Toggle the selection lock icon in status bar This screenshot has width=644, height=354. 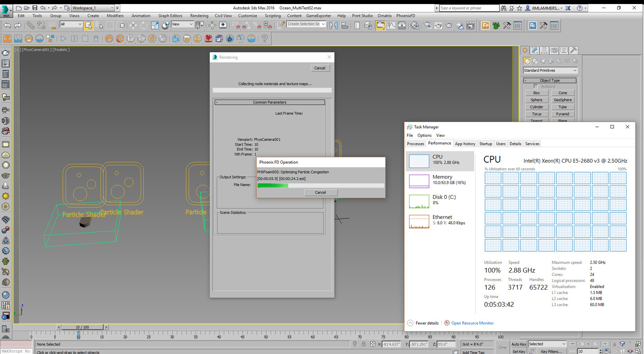pos(364,344)
